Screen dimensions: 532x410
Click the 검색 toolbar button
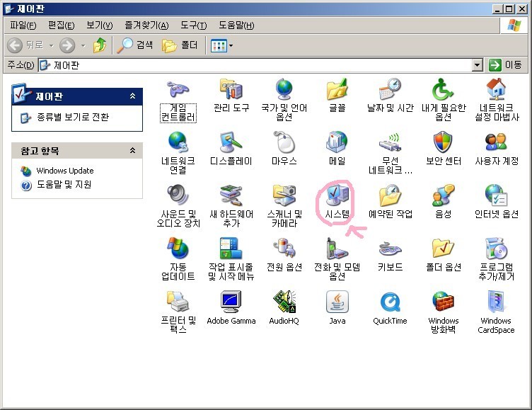pyautogui.click(x=135, y=45)
